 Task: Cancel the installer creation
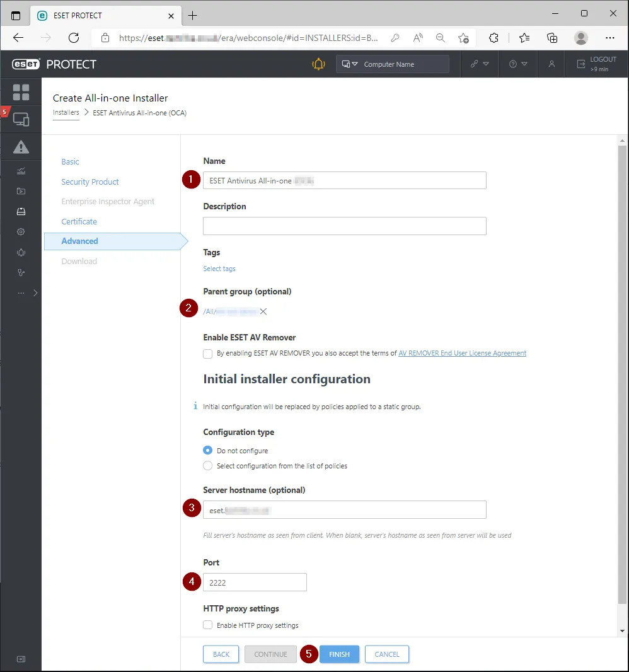(x=387, y=654)
